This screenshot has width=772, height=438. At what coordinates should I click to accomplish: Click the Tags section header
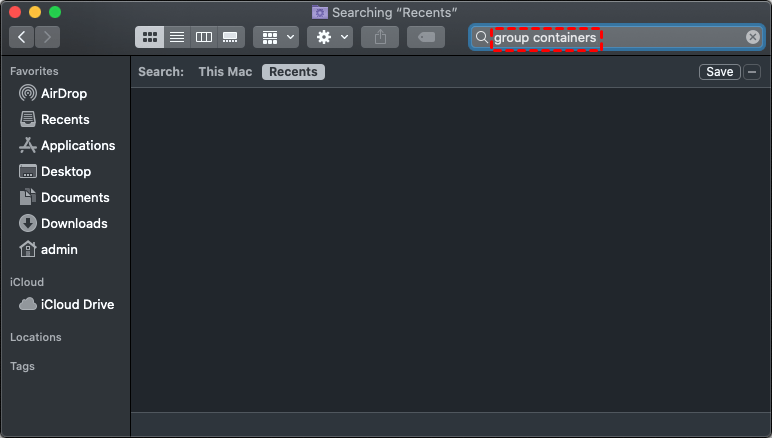tap(22, 366)
